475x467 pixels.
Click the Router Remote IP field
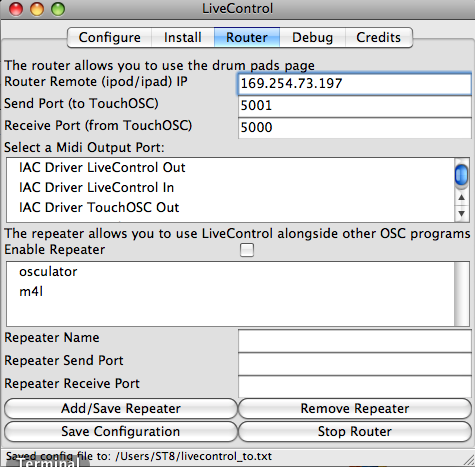tap(355, 84)
